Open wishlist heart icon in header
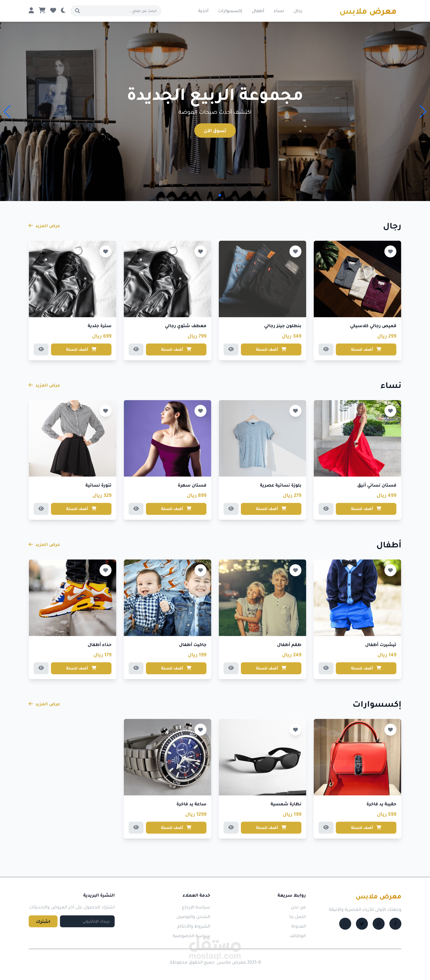Screen dimensions: 430x980 [x=53, y=11]
